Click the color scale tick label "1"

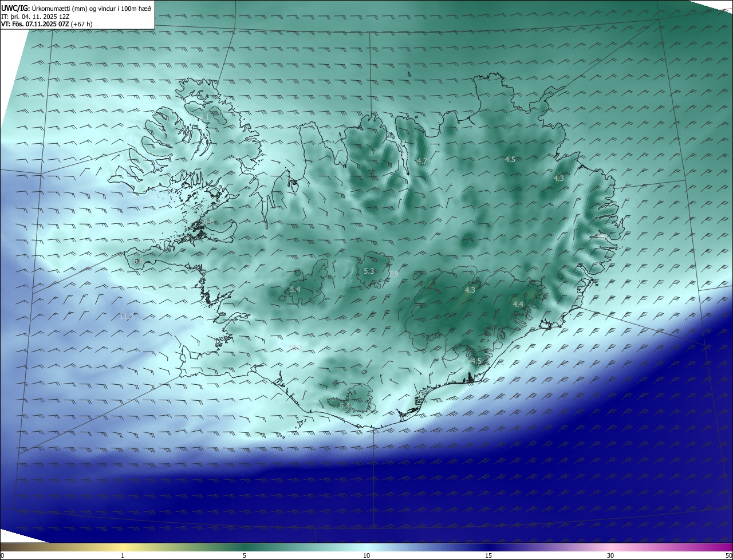(123, 555)
